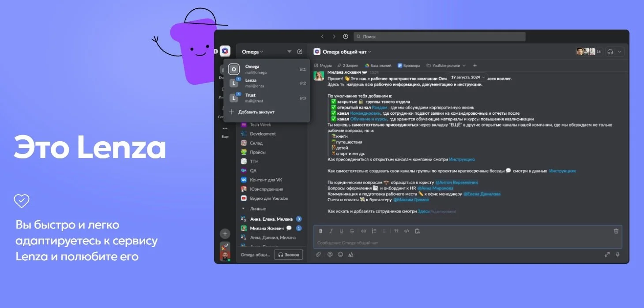Toggle italic formatting
This screenshot has height=308, width=644.
point(331,231)
